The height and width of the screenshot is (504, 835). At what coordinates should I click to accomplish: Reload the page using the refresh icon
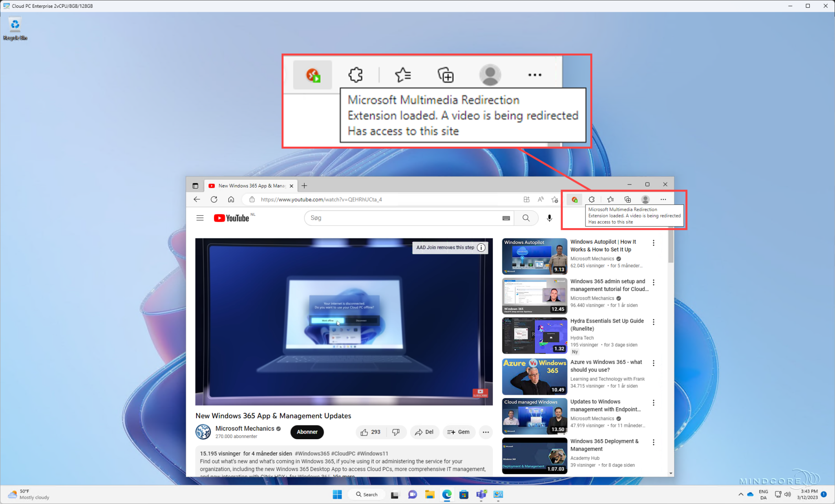coord(214,199)
